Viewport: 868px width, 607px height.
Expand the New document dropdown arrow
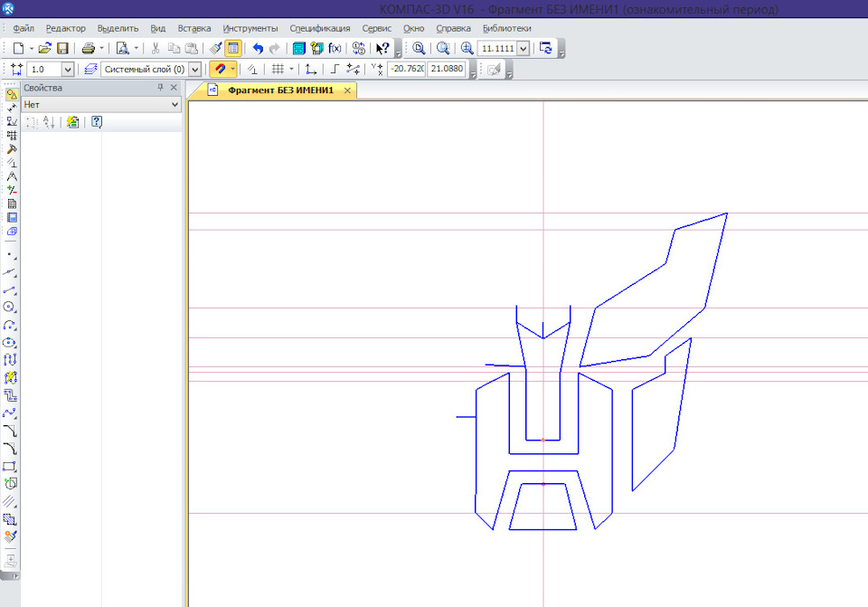pyautogui.click(x=32, y=49)
